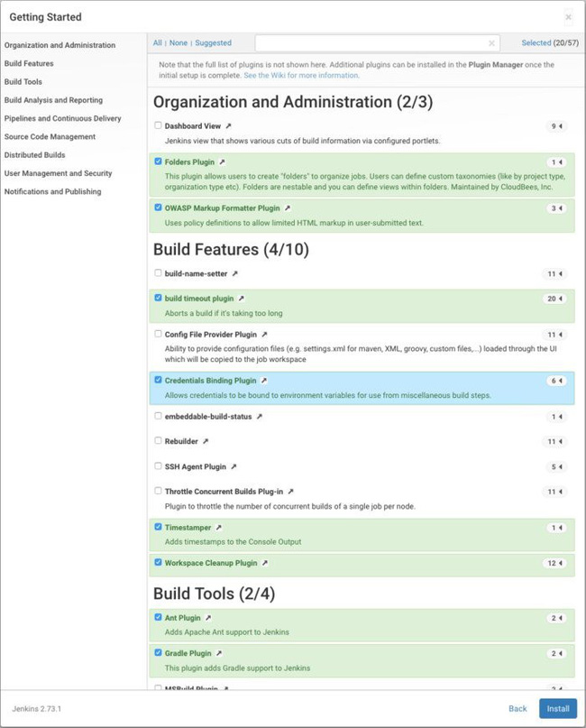
Task: Open Ant Plugin external link arrow
Action: point(208,618)
